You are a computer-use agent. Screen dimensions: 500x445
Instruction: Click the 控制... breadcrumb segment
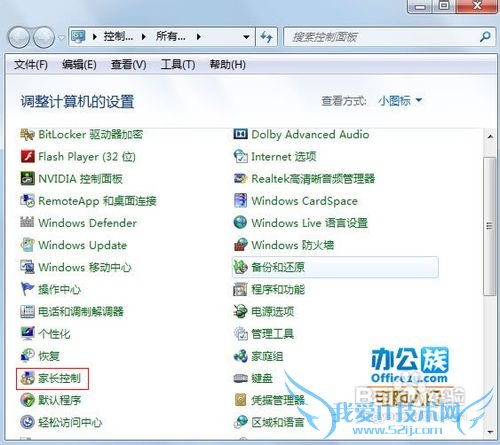pyautogui.click(x=118, y=37)
